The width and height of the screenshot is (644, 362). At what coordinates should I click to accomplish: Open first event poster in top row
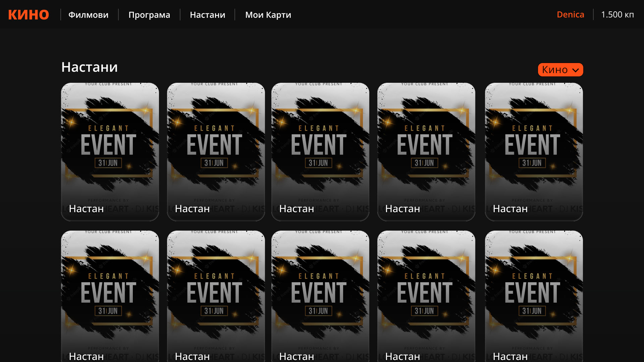(110, 147)
